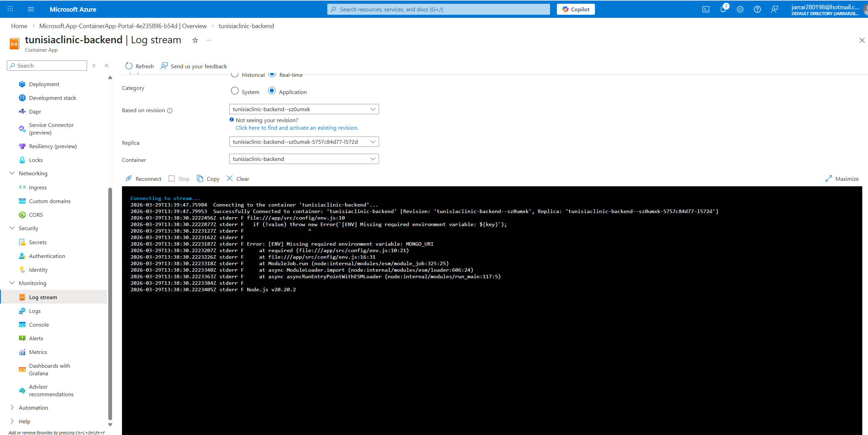The image size is (868, 435).
Task: Navigate to Home via breadcrumb
Action: click(x=19, y=26)
